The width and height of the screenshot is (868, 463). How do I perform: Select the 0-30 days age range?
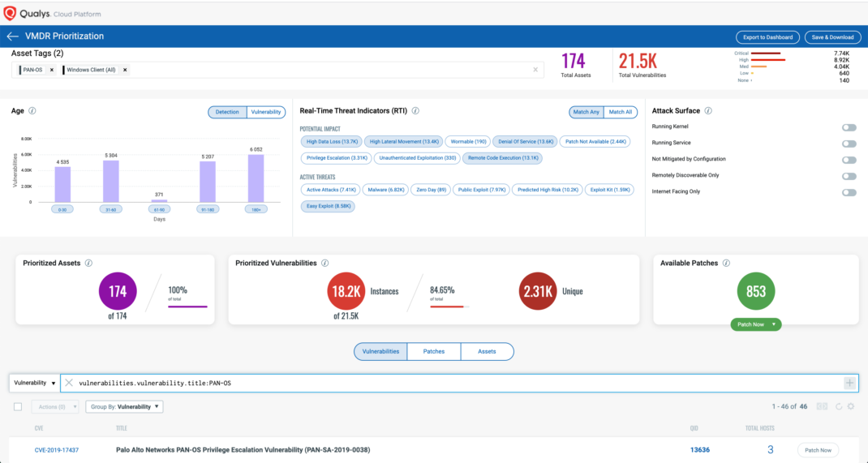pos(62,209)
